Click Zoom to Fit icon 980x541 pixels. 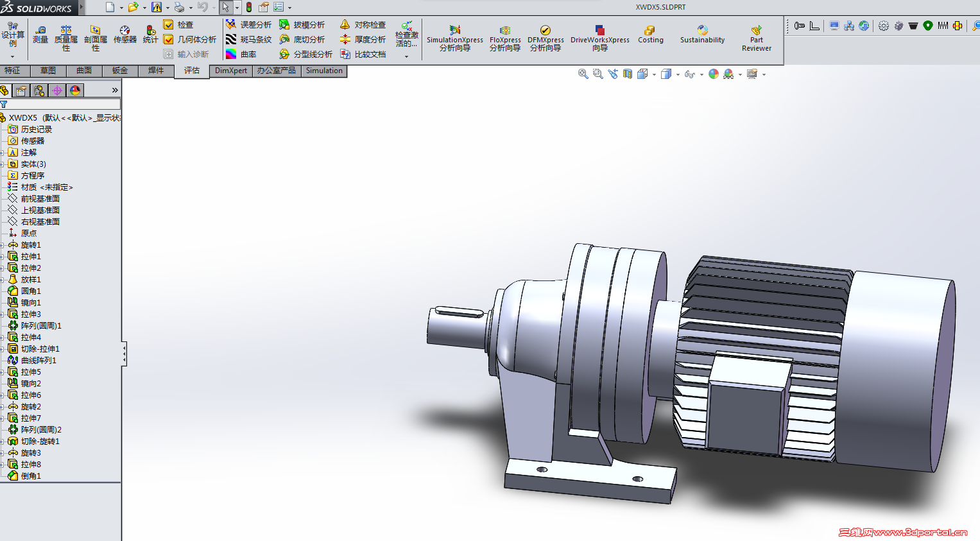(x=583, y=74)
